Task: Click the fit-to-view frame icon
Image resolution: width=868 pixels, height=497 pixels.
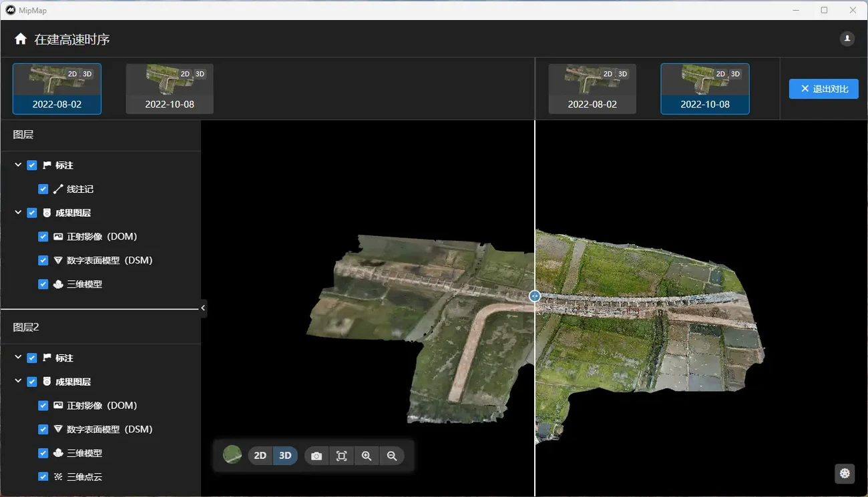Action: pos(341,456)
